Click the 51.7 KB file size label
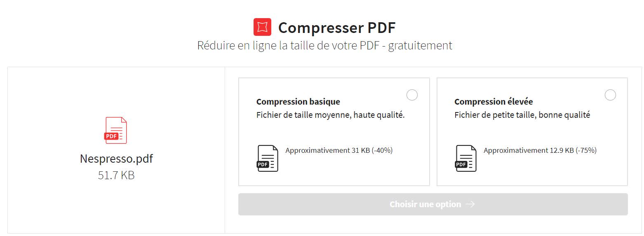Image resolution: width=644 pixels, height=236 pixels. (116, 175)
